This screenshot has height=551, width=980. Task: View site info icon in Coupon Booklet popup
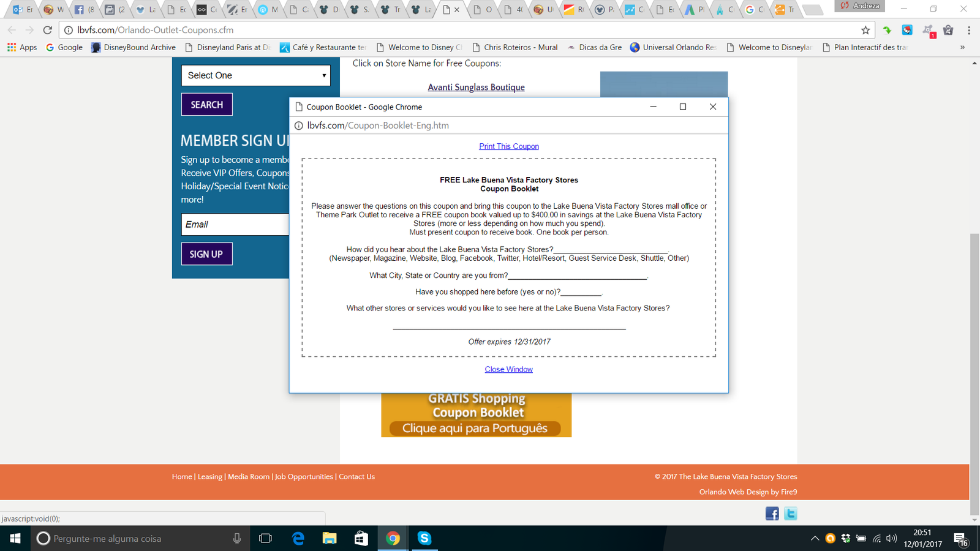[x=299, y=126]
